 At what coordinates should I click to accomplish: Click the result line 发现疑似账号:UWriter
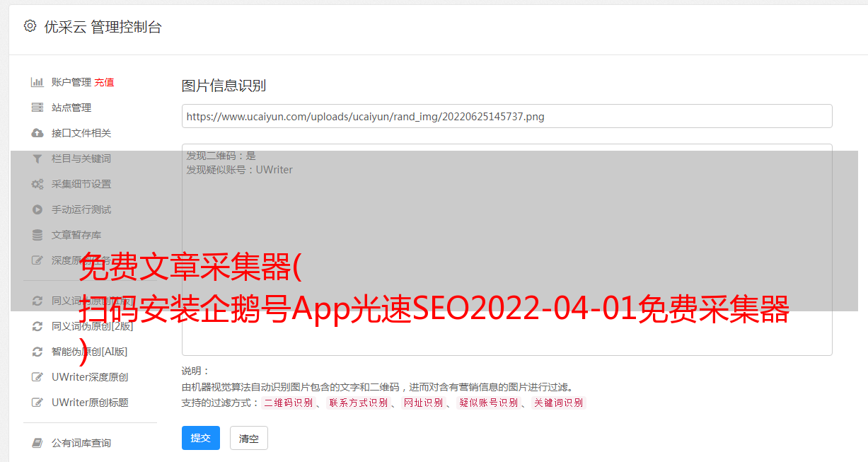[x=239, y=170]
